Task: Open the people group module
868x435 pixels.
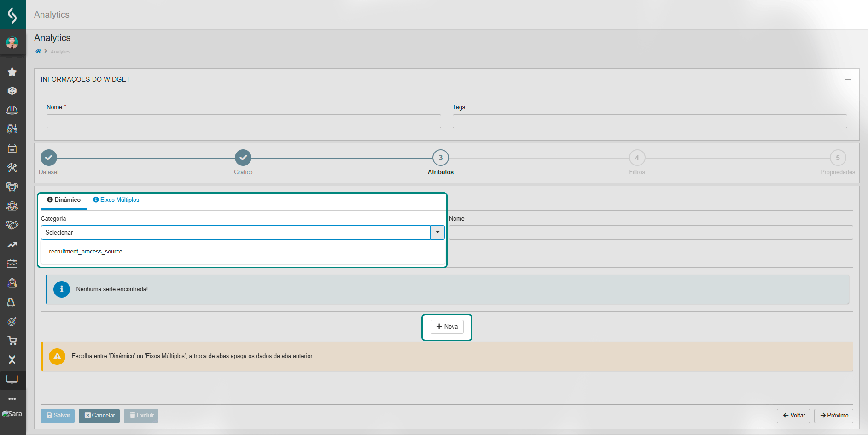Action: (12, 206)
